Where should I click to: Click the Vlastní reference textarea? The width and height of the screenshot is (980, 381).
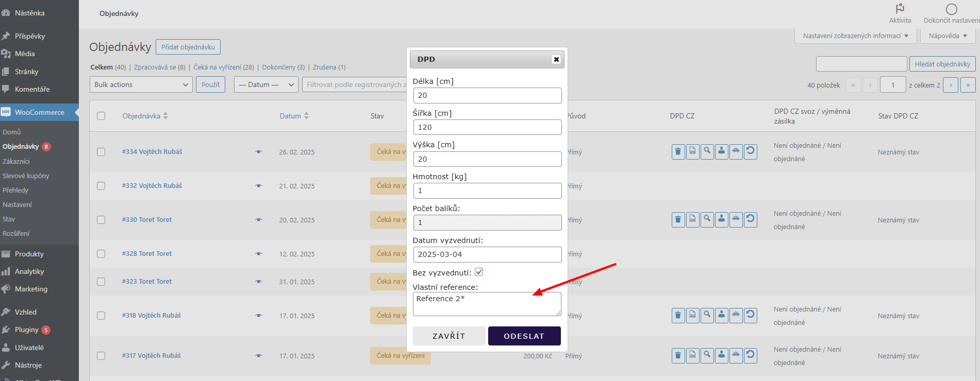tap(487, 304)
